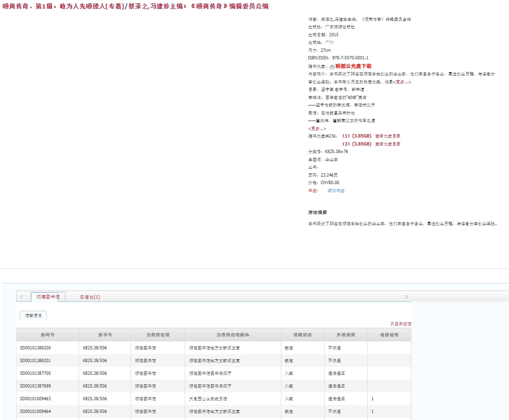
Task: Select barcode SD00101387700
Action: coord(35,373)
